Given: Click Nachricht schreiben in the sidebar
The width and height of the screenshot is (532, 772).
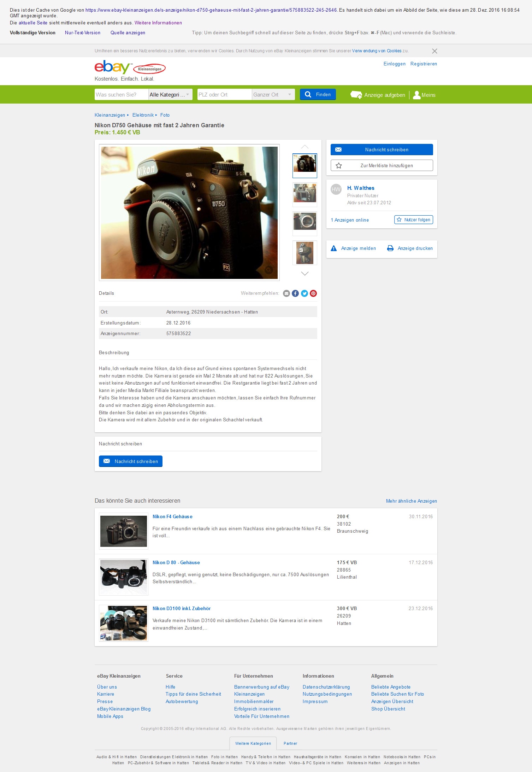Looking at the screenshot, I should coord(382,150).
